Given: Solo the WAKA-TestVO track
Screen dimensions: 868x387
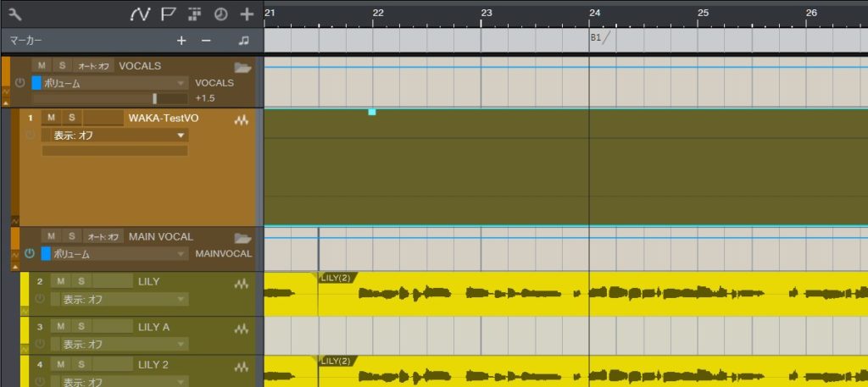Looking at the screenshot, I should 71,117.
